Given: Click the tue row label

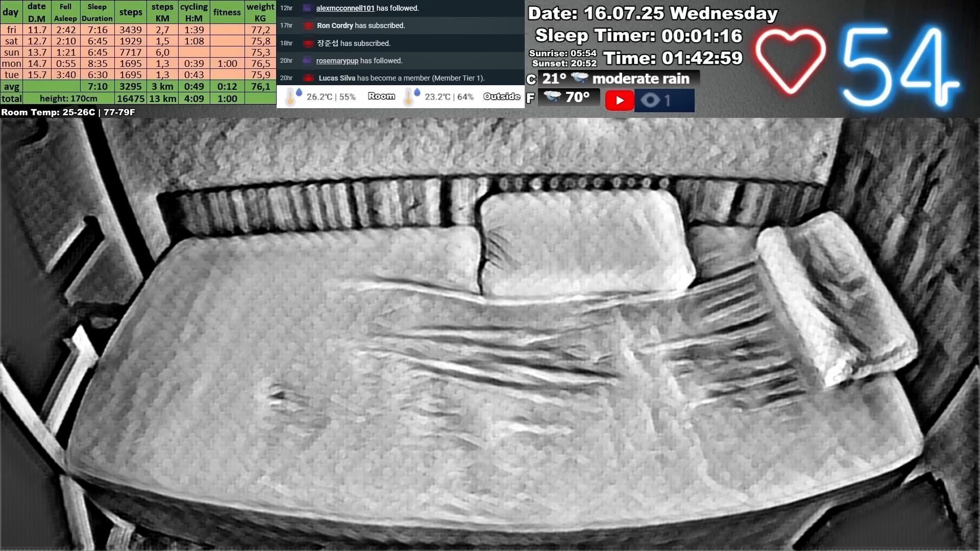Looking at the screenshot, I should coord(11,75).
